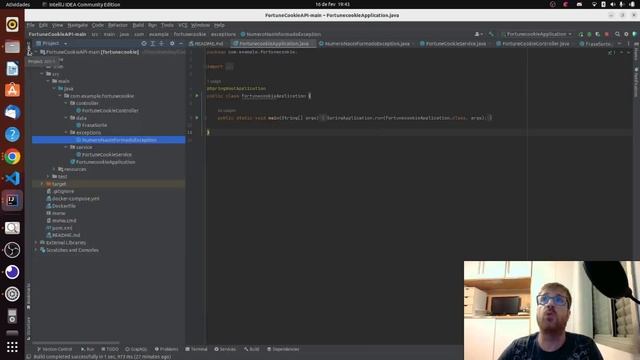This screenshot has height=360, width=640.
Task: Click the Search Everywhere magnifier icon
Action: [x=617, y=34]
